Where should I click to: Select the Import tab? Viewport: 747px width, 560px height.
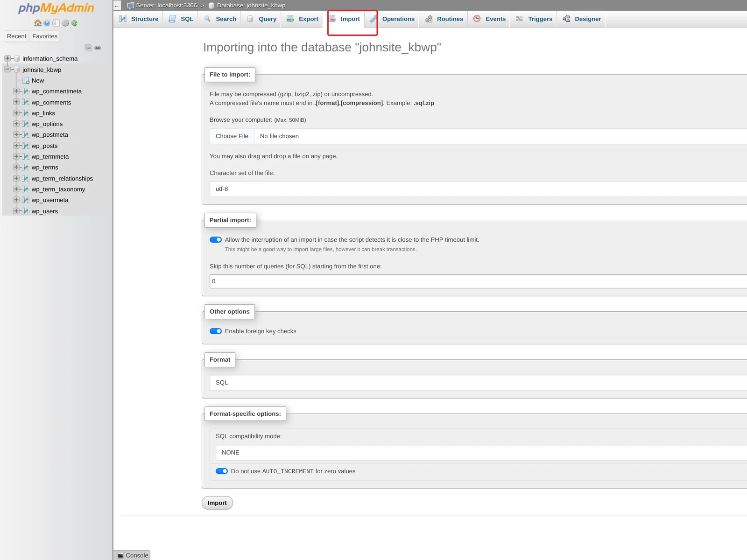coord(345,19)
